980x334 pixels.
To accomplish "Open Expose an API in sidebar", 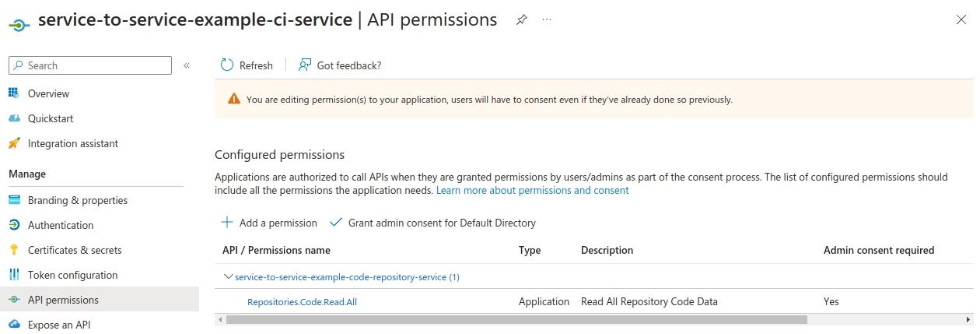I will tap(59, 325).
